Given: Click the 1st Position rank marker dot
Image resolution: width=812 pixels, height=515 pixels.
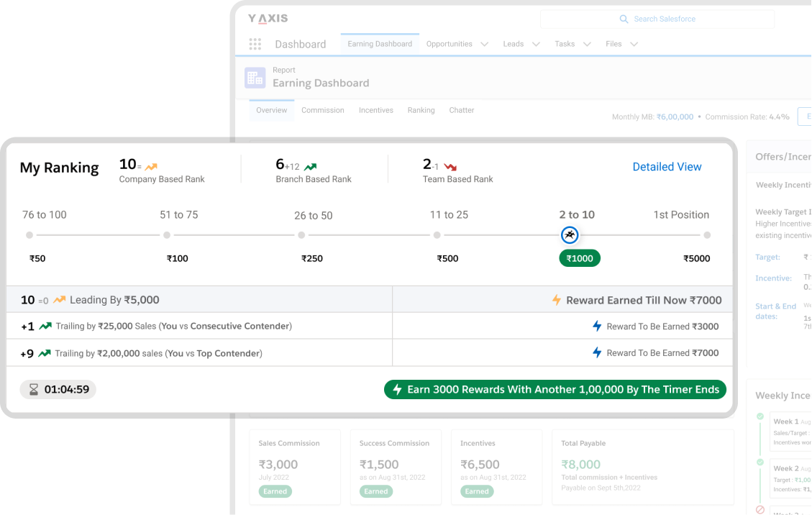Looking at the screenshot, I should (707, 235).
